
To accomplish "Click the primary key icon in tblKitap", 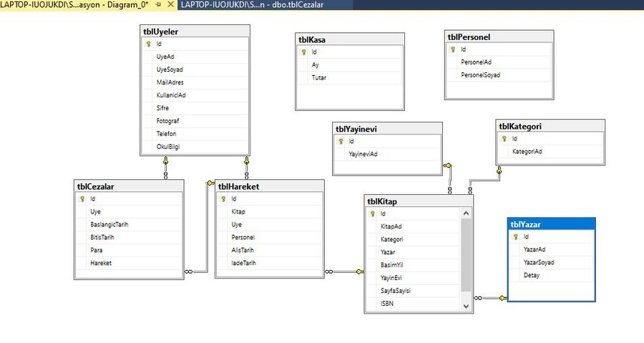I will point(373,213).
